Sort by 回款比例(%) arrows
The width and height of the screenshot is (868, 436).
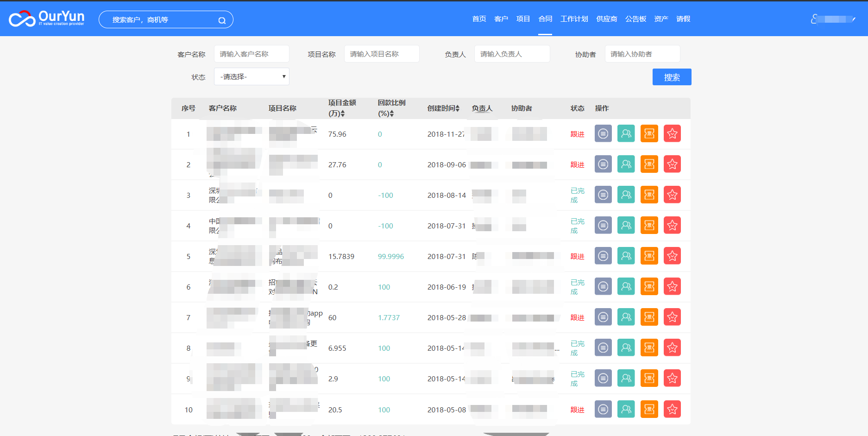coord(392,114)
